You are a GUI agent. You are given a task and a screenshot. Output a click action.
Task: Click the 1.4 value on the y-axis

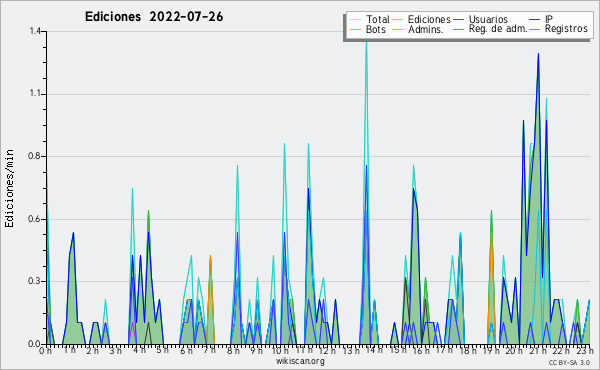(35, 31)
